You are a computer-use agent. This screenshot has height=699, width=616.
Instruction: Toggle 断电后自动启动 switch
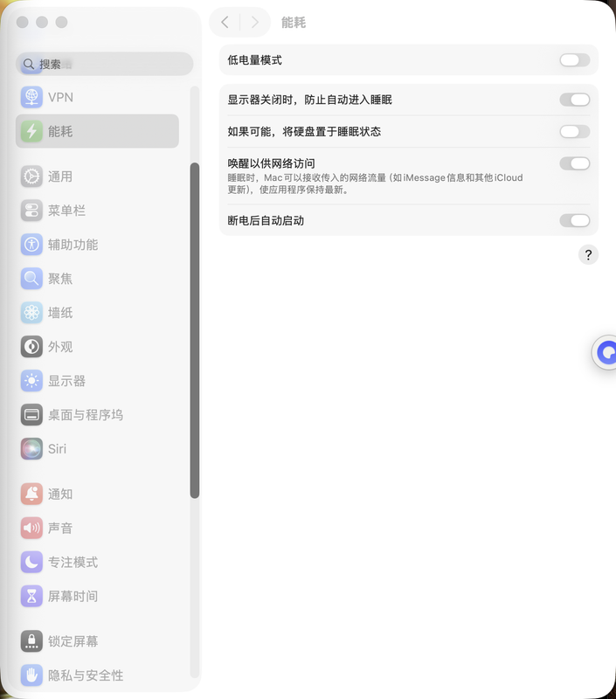tap(575, 220)
